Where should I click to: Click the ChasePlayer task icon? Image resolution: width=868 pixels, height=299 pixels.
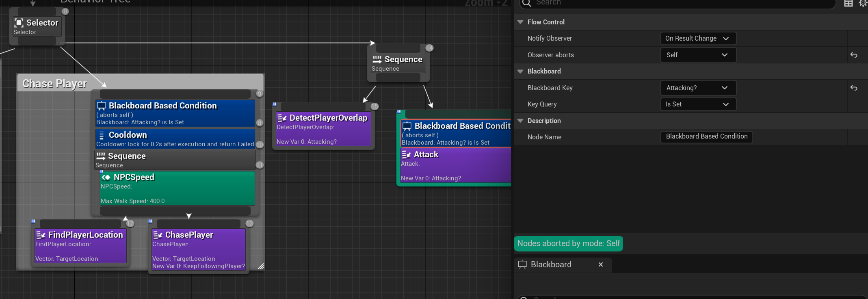[x=158, y=235]
